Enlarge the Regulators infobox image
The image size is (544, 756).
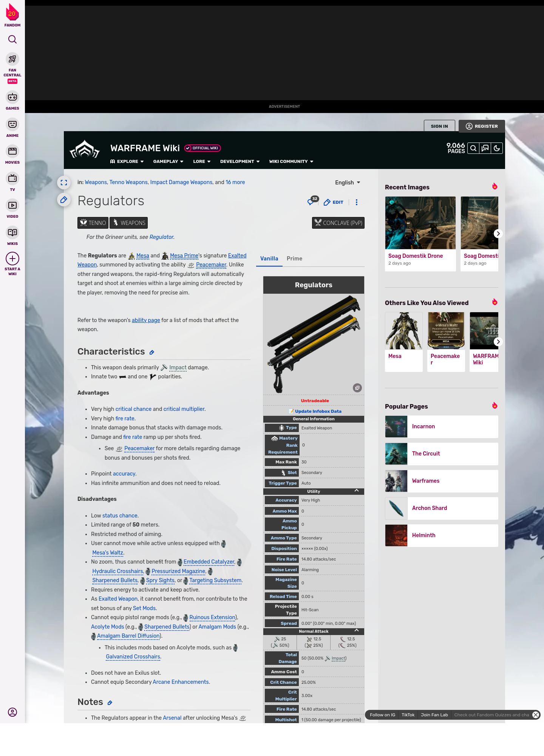[x=357, y=388]
